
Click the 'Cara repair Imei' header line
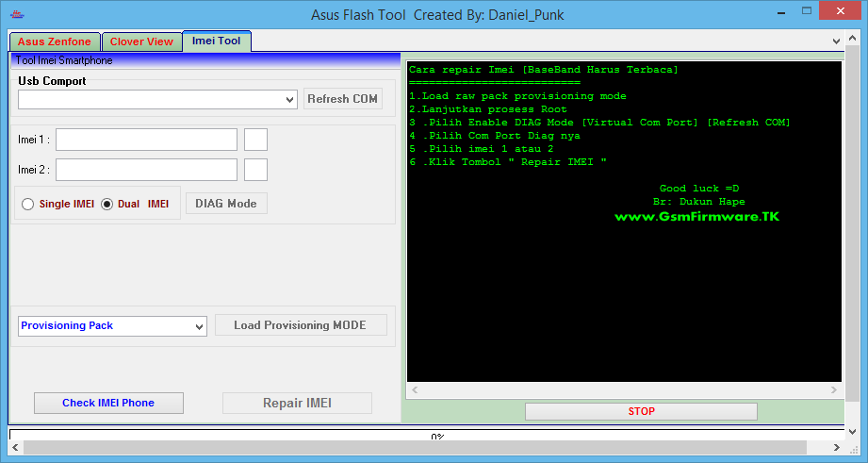coord(543,70)
